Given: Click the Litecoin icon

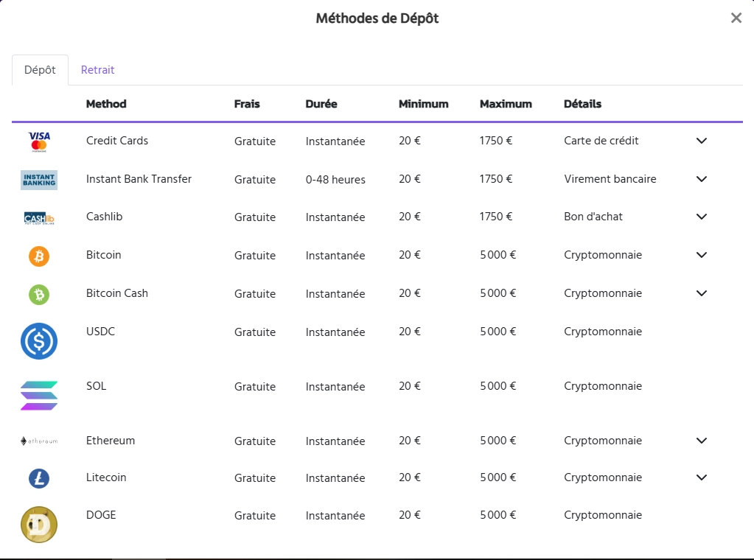Looking at the screenshot, I should [39, 478].
